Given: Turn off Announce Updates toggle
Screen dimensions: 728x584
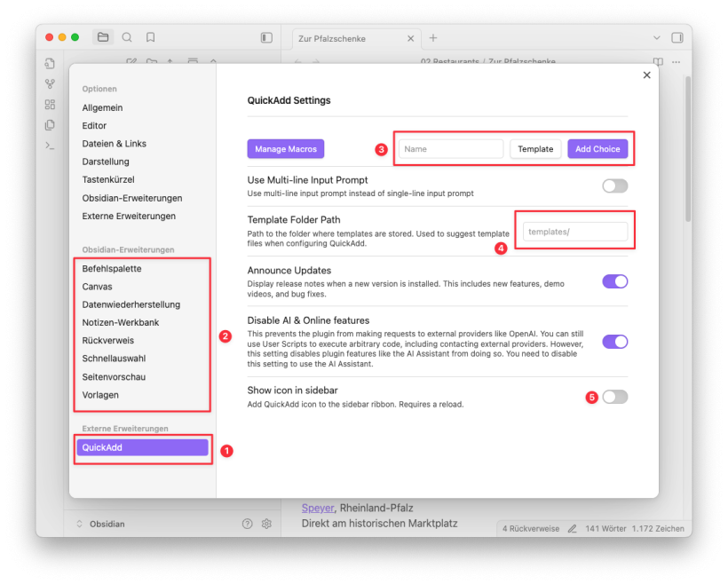Looking at the screenshot, I should pyautogui.click(x=614, y=281).
